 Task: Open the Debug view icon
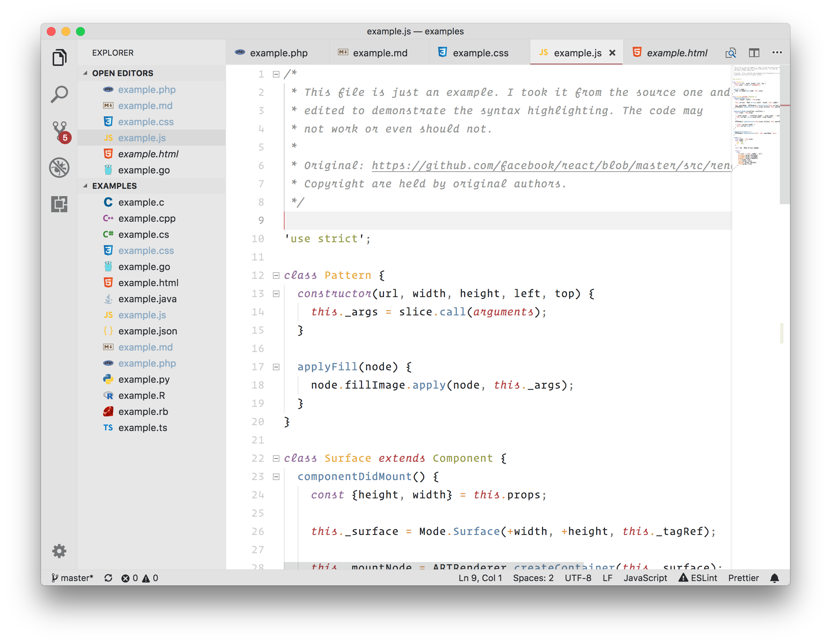point(59,168)
